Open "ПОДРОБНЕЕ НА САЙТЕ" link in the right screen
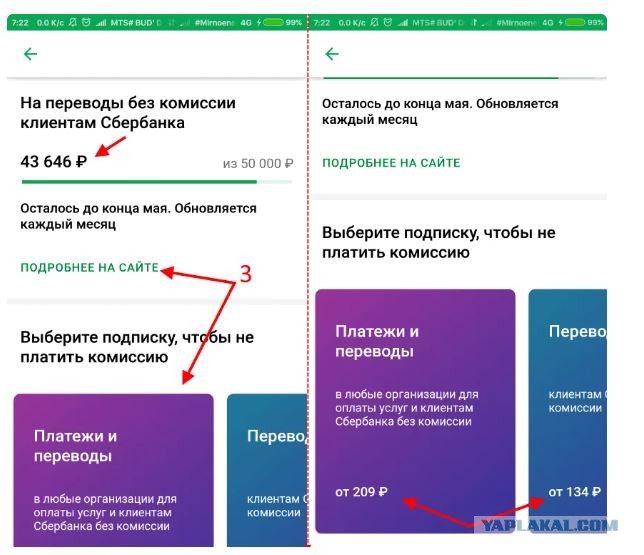 391,163
